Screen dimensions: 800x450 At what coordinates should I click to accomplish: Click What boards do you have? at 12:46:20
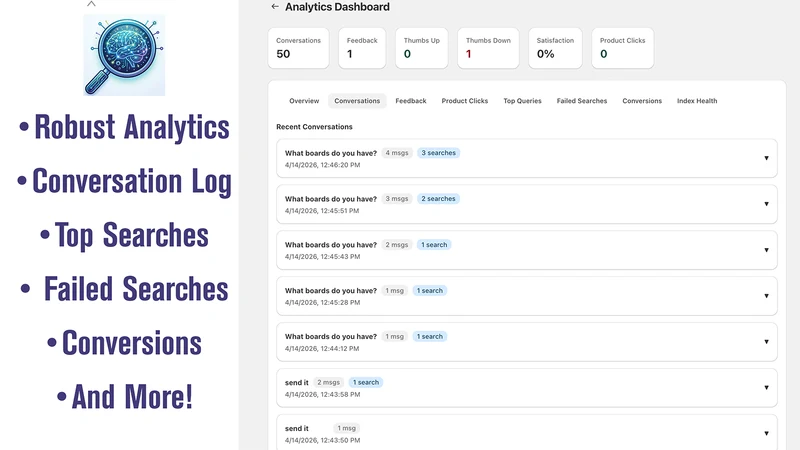[x=331, y=153]
